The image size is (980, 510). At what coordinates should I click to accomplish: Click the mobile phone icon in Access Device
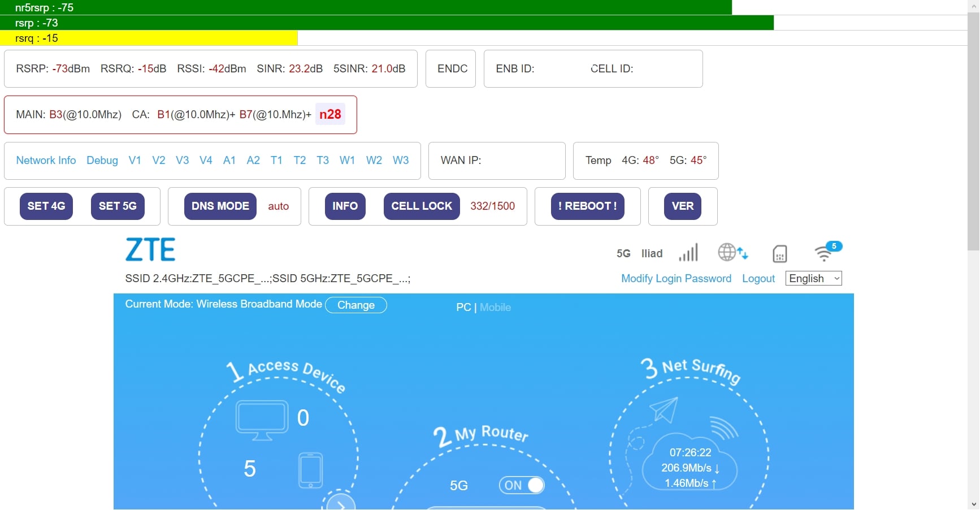click(310, 470)
